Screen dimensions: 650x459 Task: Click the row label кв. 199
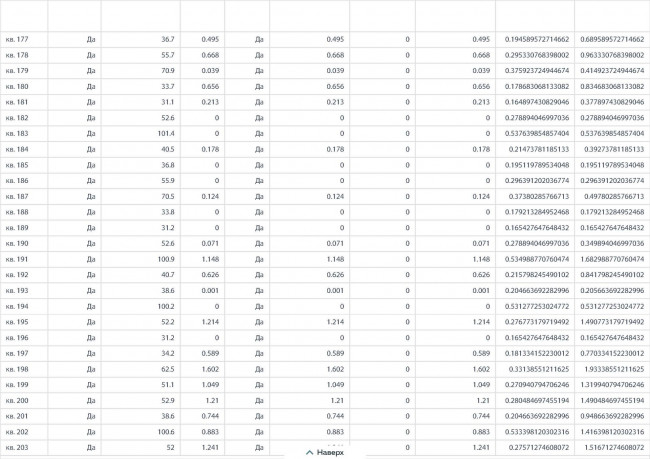(17, 385)
